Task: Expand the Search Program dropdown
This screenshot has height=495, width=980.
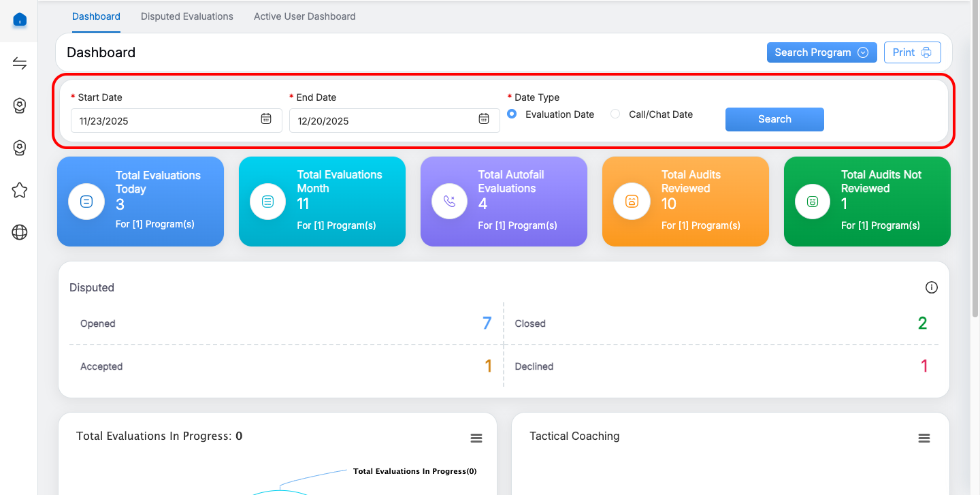Action: click(821, 52)
